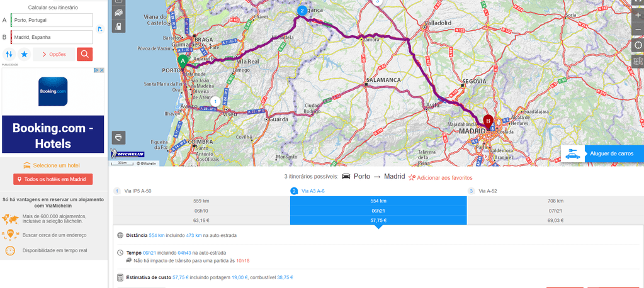Viewport: 644px width, 288px height.
Task: Select route bubble 2 on the map
Action: [302, 10]
